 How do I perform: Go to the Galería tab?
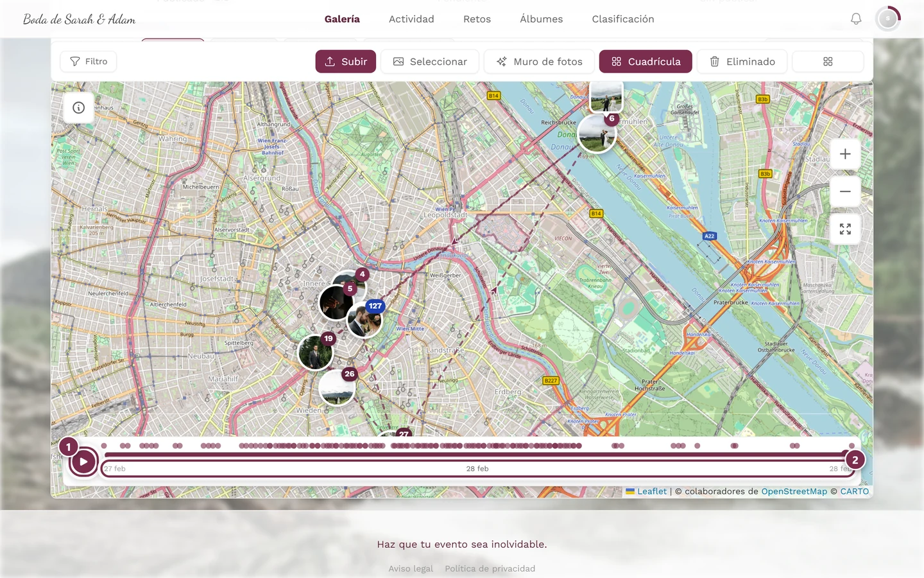pos(342,19)
